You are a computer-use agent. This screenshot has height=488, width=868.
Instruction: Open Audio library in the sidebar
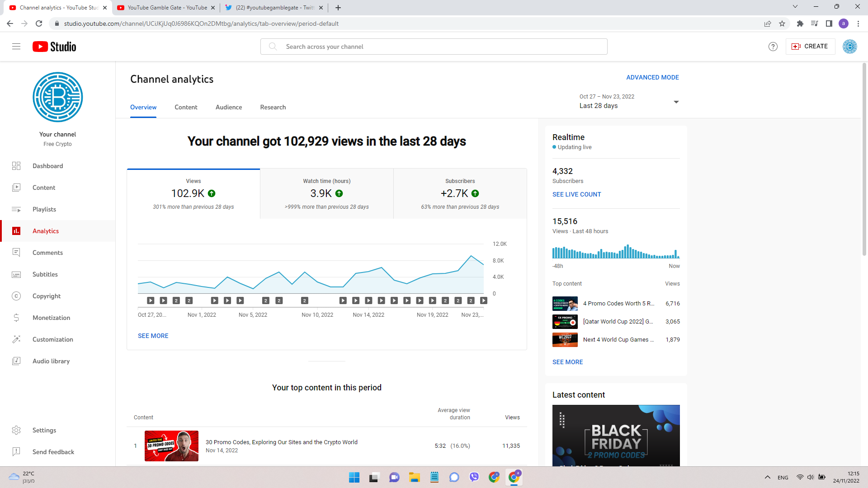click(51, 361)
